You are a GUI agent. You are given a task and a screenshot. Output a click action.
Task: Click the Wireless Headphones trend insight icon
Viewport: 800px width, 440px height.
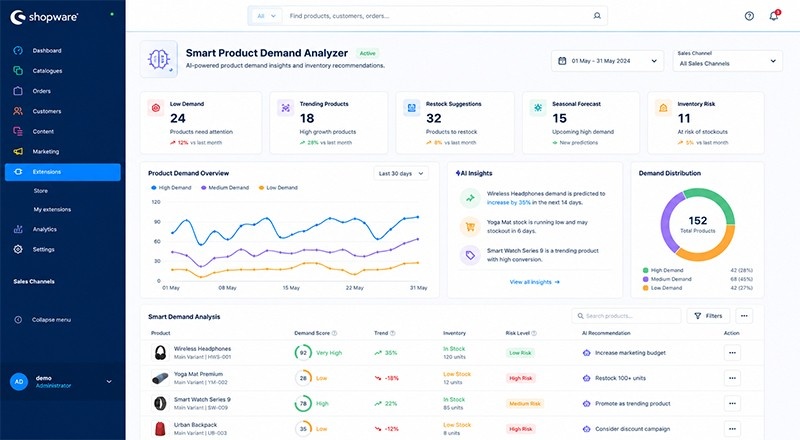[470, 198]
